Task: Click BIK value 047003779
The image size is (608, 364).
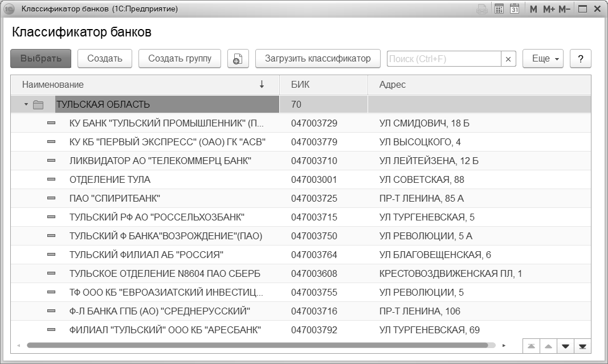Action: [x=314, y=142]
